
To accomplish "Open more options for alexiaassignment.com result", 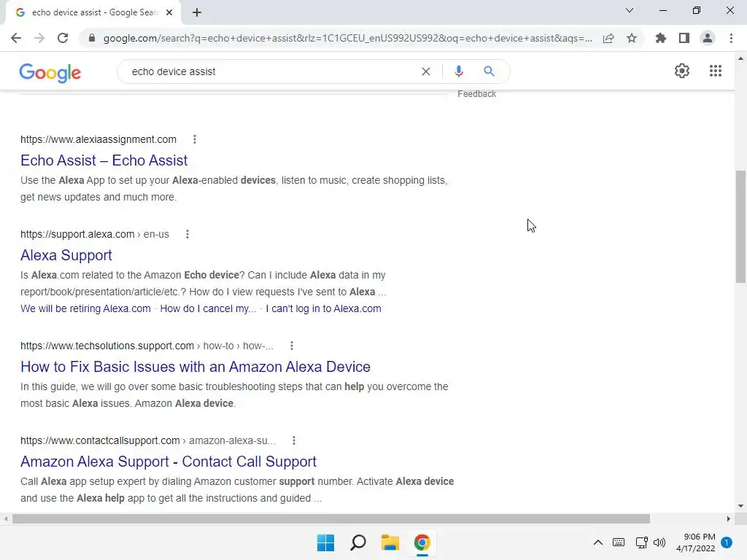I will pyautogui.click(x=194, y=139).
